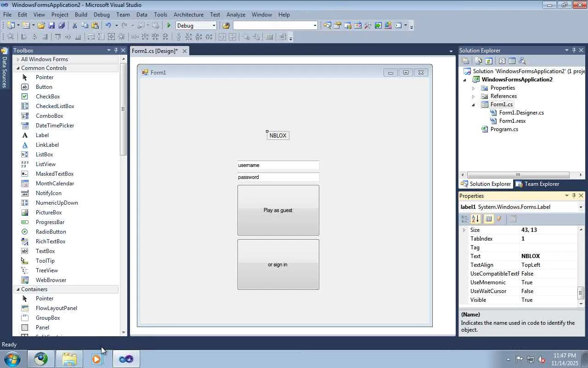This screenshot has width=588, height=368.
Task: Open the find combo box dropdown arrow
Action: click(x=315, y=26)
